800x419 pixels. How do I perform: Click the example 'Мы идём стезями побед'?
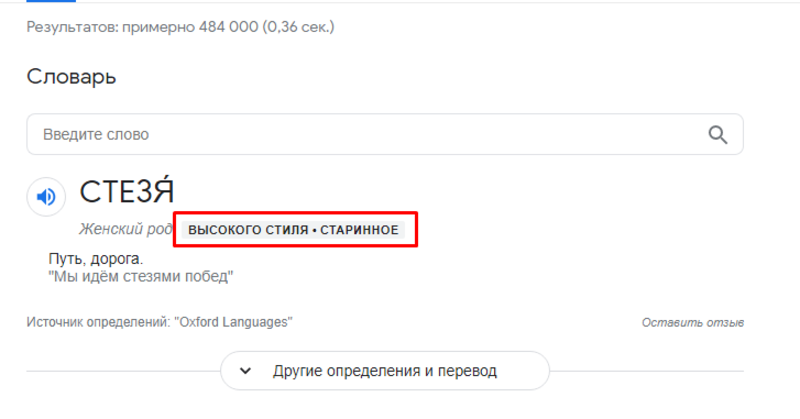click(x=140, y=277)
